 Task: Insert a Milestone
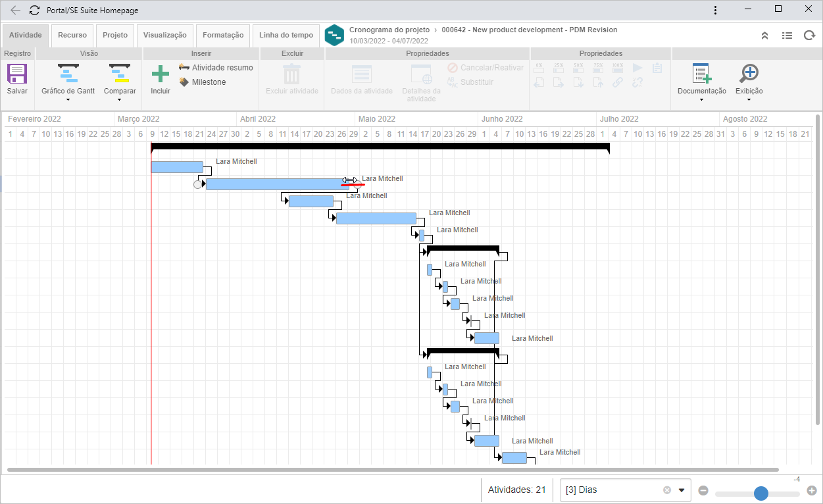click(203, 82)
